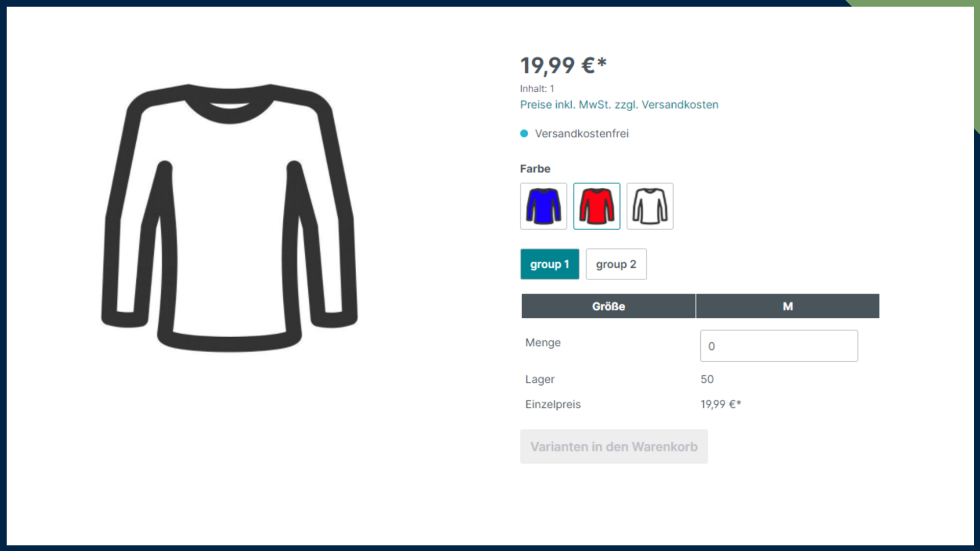Select the blue shirt color variant
The height and width of the screenshot is (551, 980).
[544, 206]
